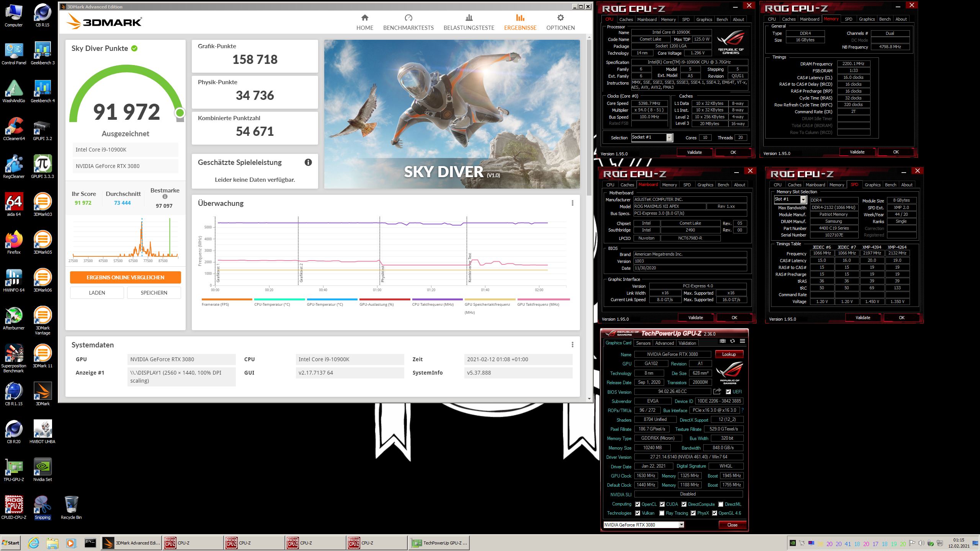Open the CCleaner64 desktop shortcut
The width and height of the screenshot is (980, 551).
(14, 129)
